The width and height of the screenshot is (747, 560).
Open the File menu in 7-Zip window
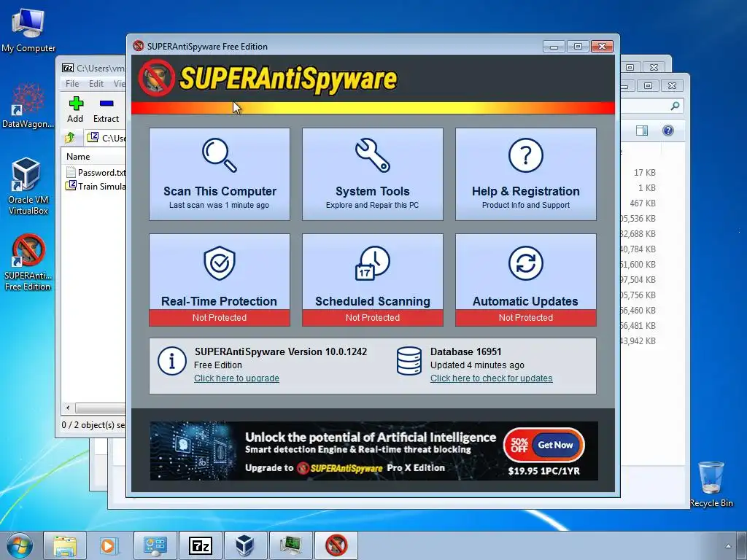pyautogui.click(x=72, y=83)
